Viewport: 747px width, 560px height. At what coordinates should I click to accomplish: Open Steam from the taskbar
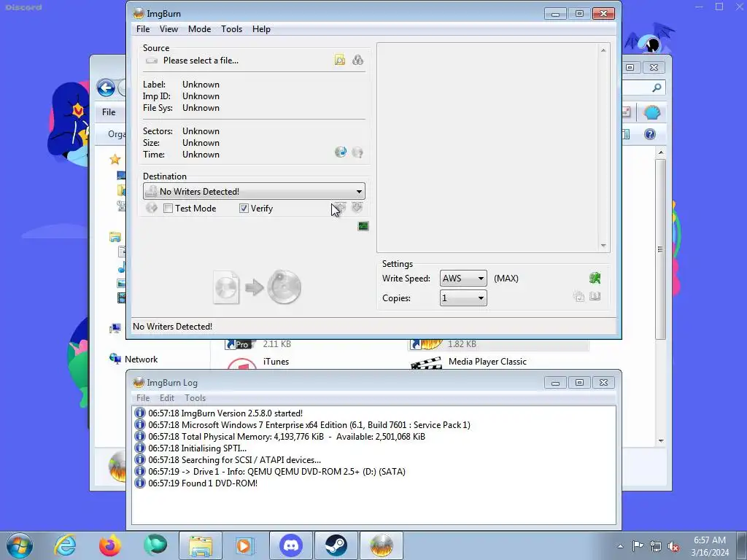point(336,545)
